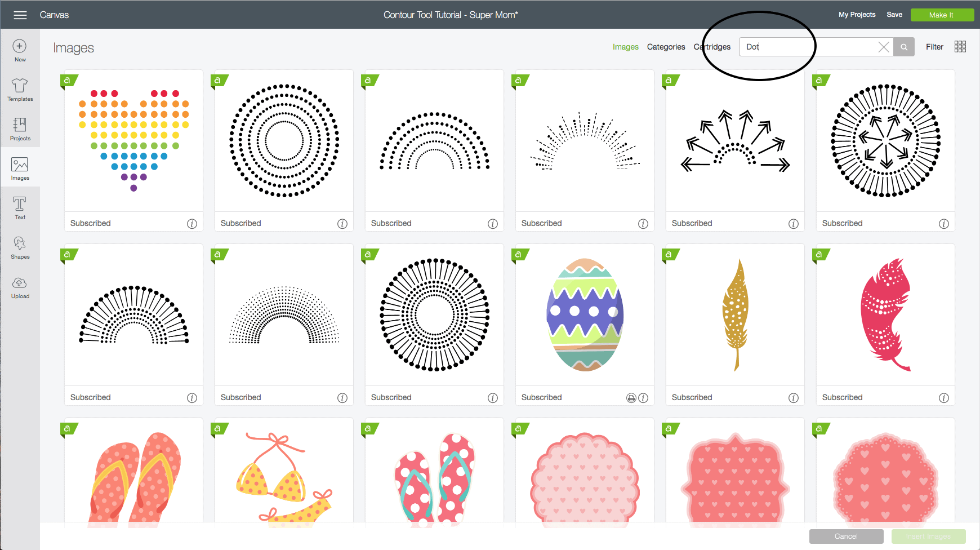Show info for the Easter egg image
This screenshot has width=980, height=550.
pos(643,398)
